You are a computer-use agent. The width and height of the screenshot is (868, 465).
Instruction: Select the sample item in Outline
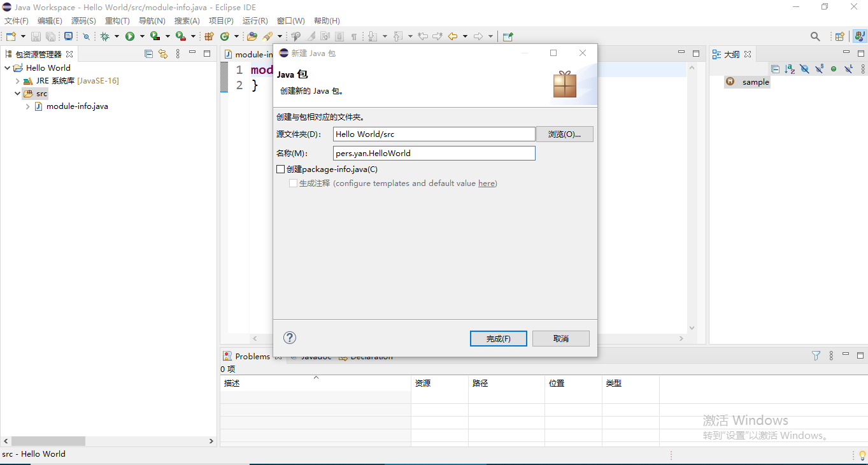tap(748, 82)
